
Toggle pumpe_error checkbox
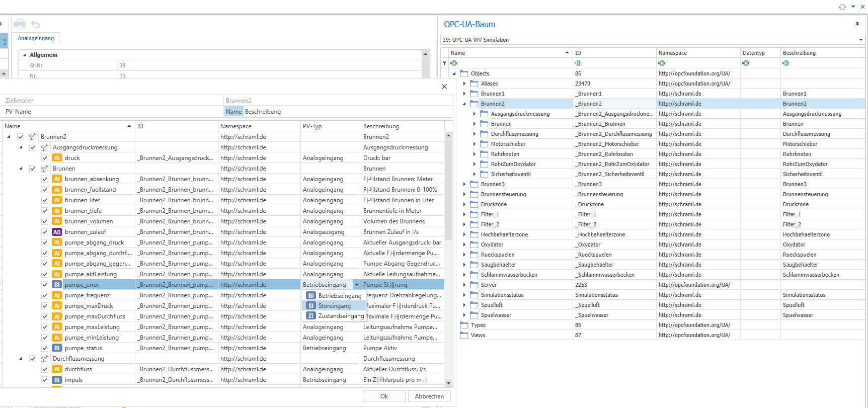pyautogui.click(x=45, y=285)
